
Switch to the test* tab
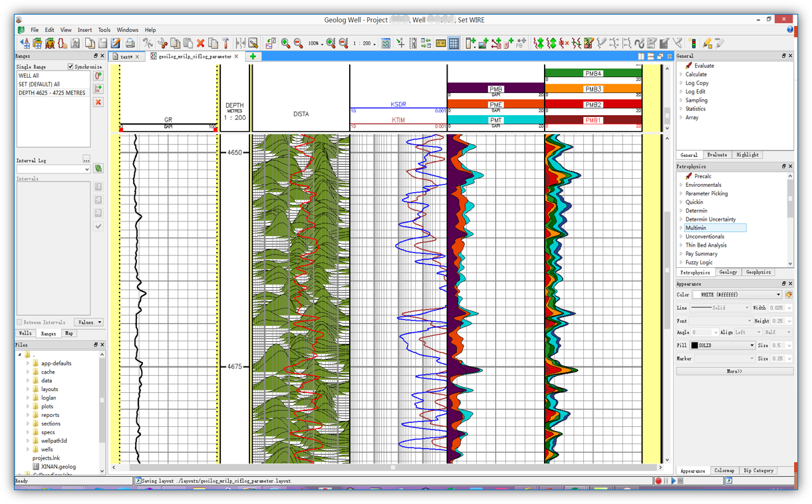[126, 57]
